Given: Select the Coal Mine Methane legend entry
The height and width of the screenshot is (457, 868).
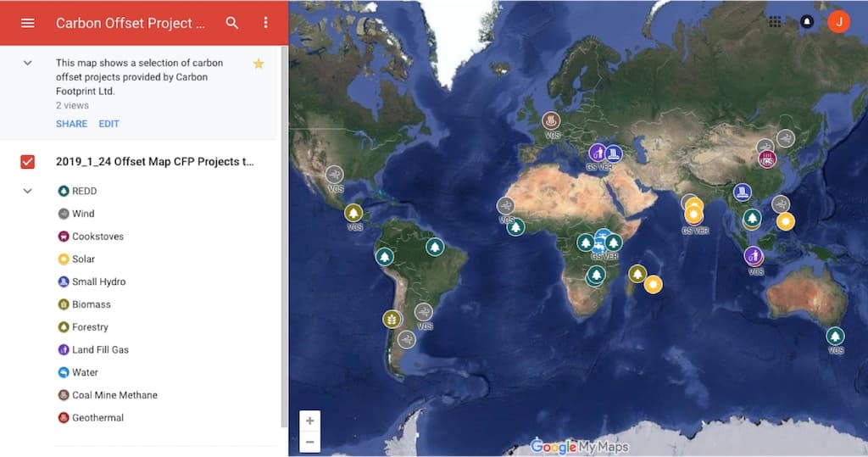Looking at the screenshot, I should coord(108,395).
